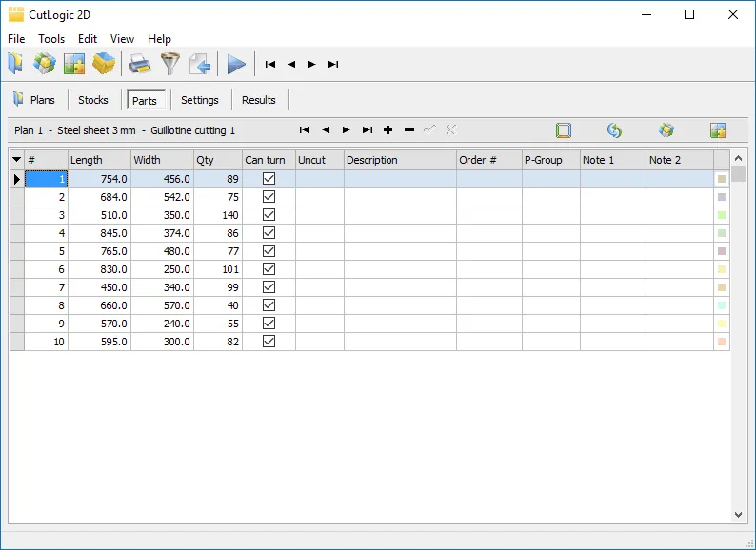Add a new part with plus icon
Viewport: 756px width, 550px height.
[388, 130]
